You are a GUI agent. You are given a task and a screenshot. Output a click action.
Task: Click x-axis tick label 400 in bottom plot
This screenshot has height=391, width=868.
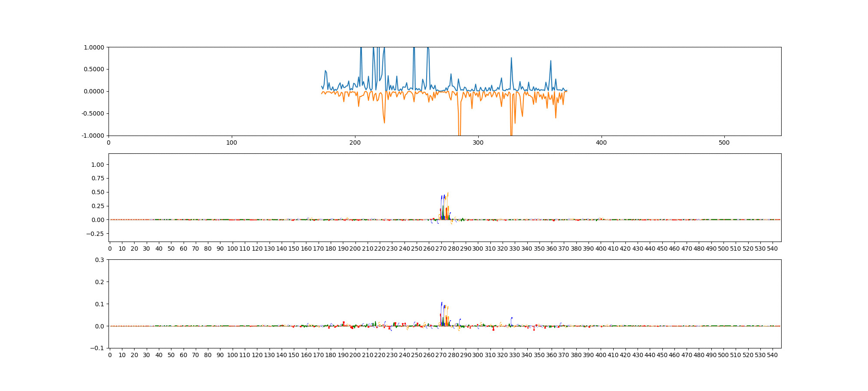601,355
